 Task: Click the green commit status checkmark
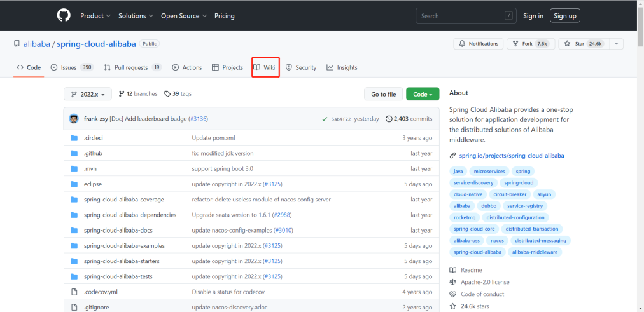click(325, 119)
